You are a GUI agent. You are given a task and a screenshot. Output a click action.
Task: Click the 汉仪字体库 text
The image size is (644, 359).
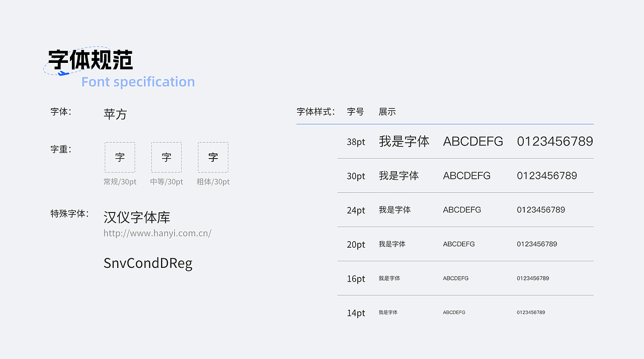[137, 217]
